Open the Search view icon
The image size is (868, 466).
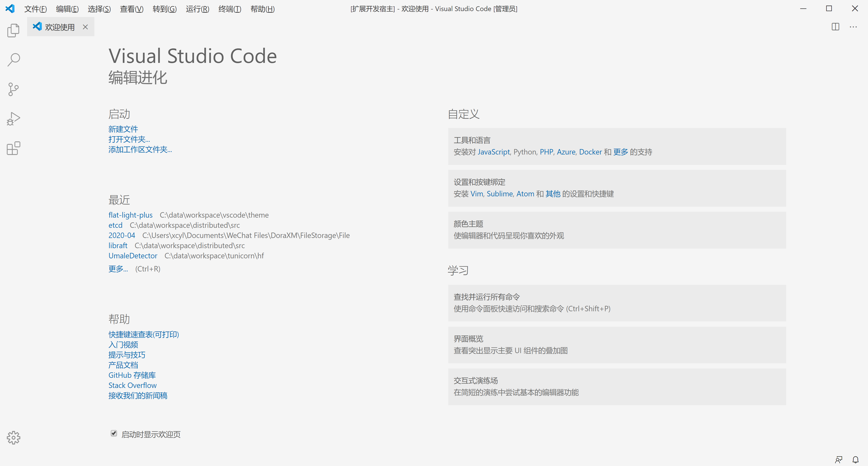click(x=14, y=60)
